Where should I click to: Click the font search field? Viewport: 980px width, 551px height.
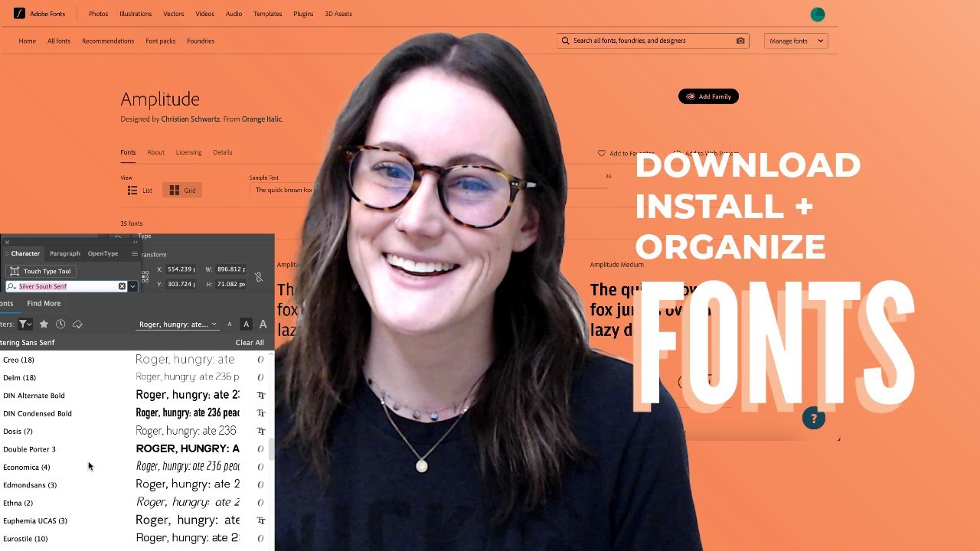[x=652, y=41]
